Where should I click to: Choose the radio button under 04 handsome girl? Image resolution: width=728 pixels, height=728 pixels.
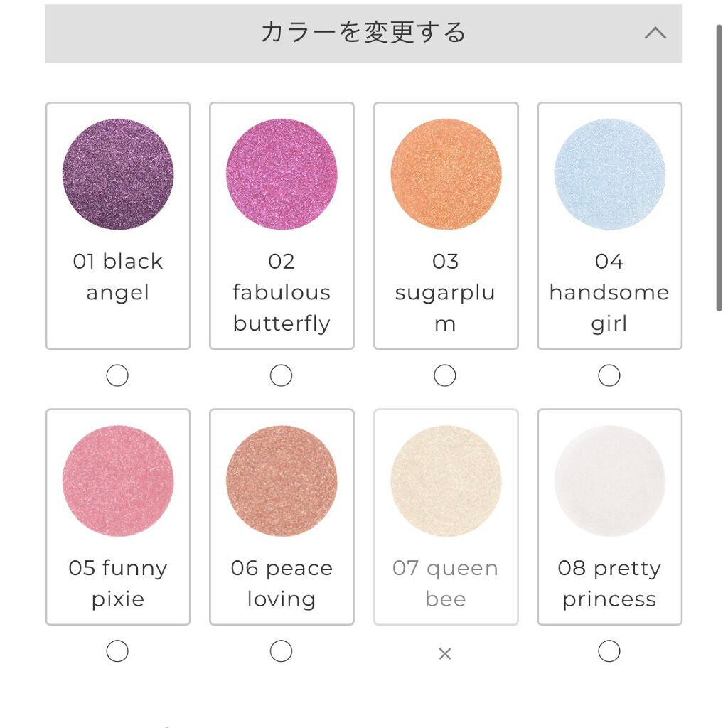(609, 375)
